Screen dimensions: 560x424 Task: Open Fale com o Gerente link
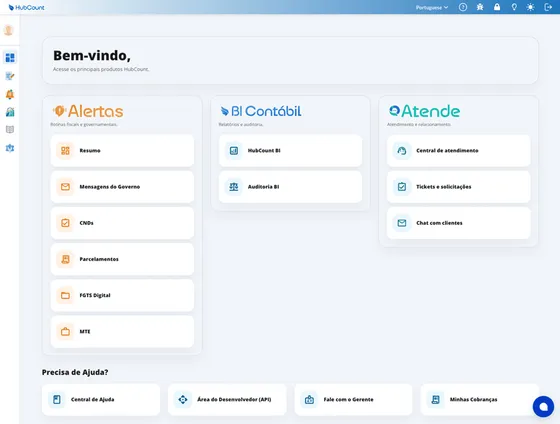354,400
